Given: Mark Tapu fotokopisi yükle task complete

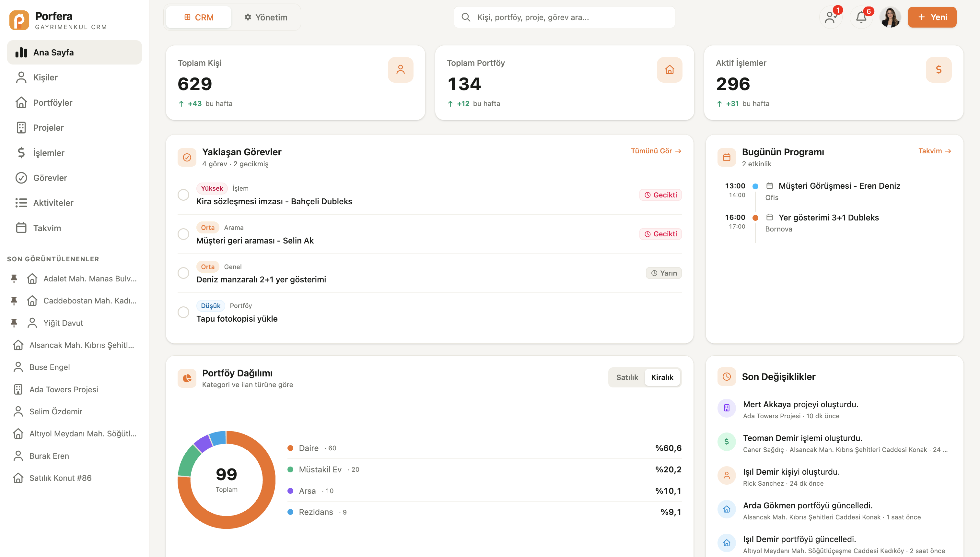Looking at the screenshot, I should pos(183,312).
